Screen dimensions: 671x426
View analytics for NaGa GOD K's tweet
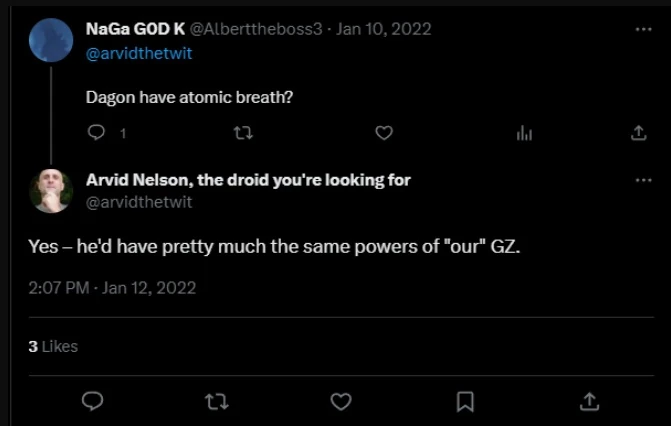[x=524, y=133]
